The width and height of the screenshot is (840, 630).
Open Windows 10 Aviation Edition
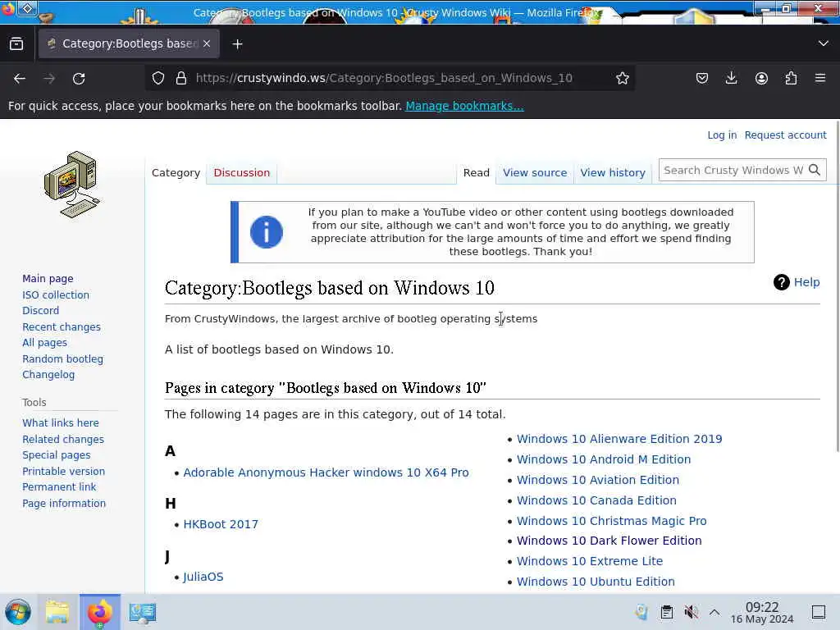(598, 480)
